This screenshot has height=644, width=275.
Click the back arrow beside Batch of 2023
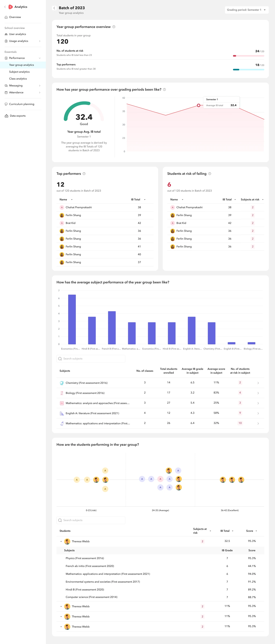[x=54, y=8]
